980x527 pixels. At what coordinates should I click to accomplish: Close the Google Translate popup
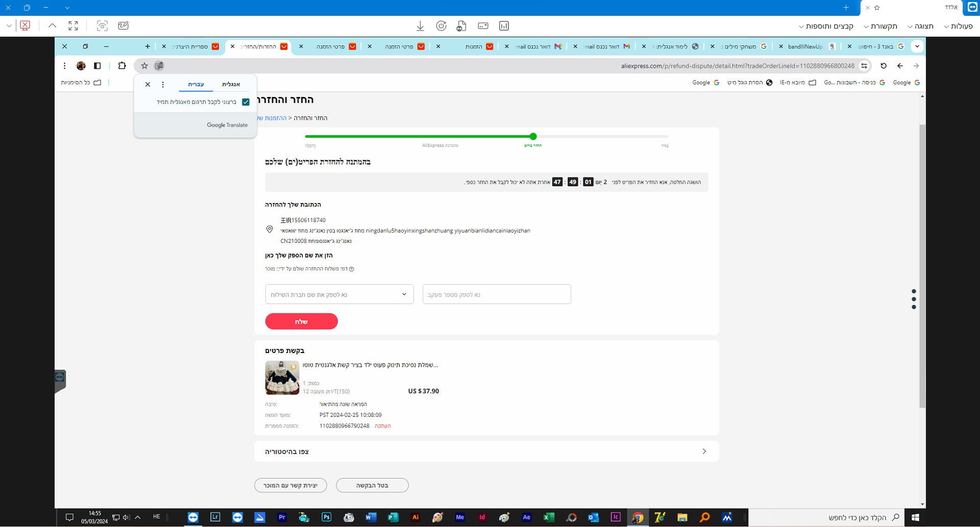(x=148, y=85)
